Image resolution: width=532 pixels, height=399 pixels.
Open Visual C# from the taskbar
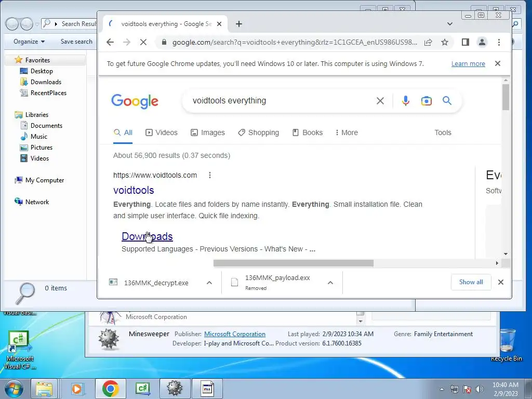tap(142, 389)
